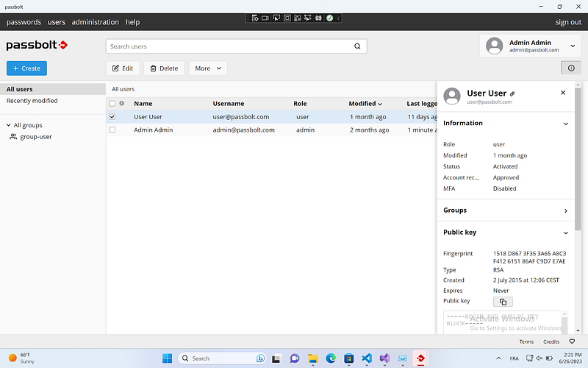588x368 pixels.
Task: Open the passwords menu
Action: (24, 22)
